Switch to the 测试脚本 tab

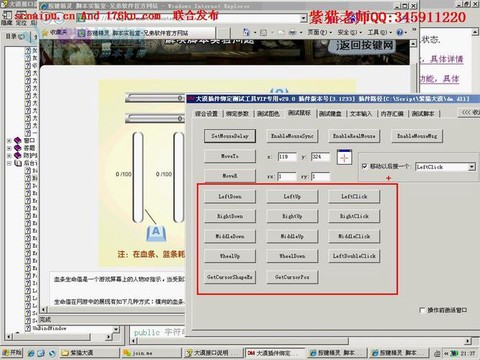[423, 114]
